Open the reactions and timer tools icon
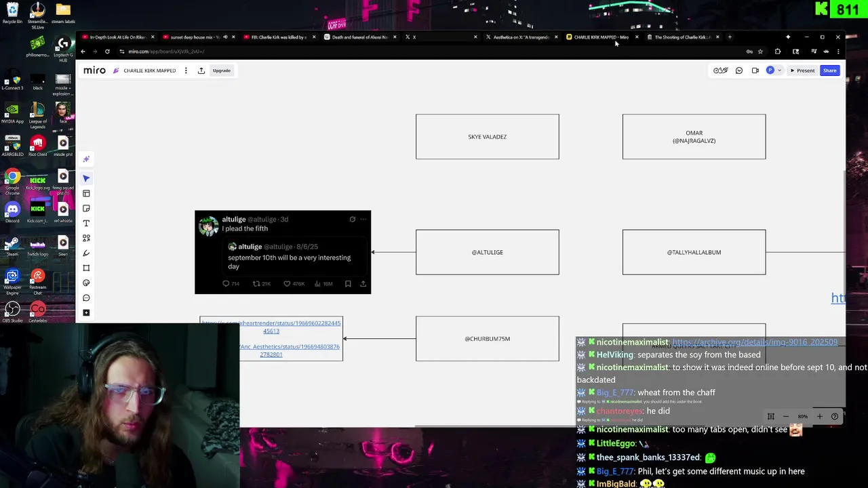This screenshot has height=488, width=868. pyautogui.click(x=720, y=70)
